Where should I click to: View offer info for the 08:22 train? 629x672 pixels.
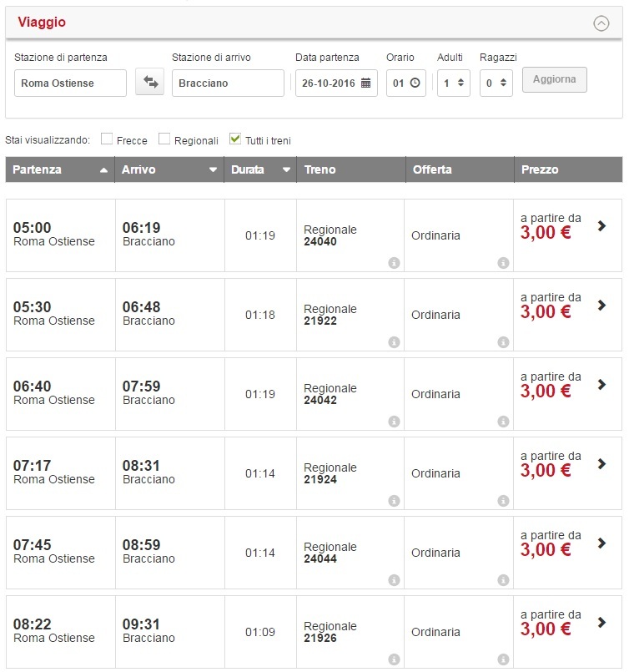[503, 659]
